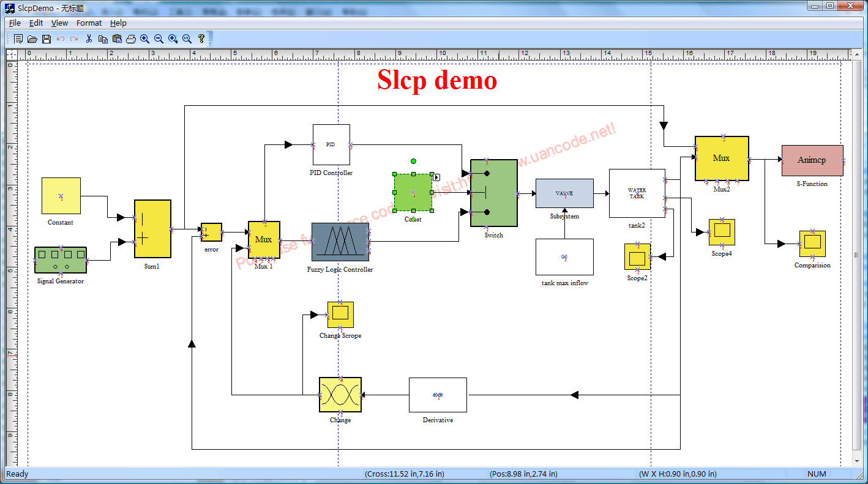This screenshot has width=868, height=484.
Task: Click the zoom 1:1 magnifier icon
Action: (x=187, y=39)
